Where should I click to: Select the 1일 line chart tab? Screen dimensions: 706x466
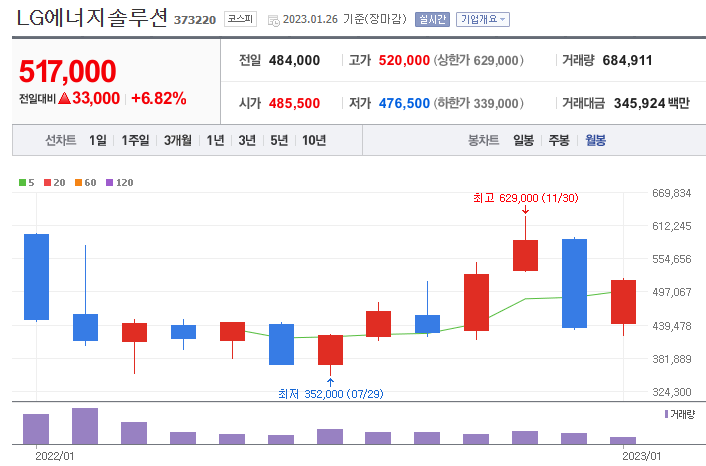pos(98,140)
